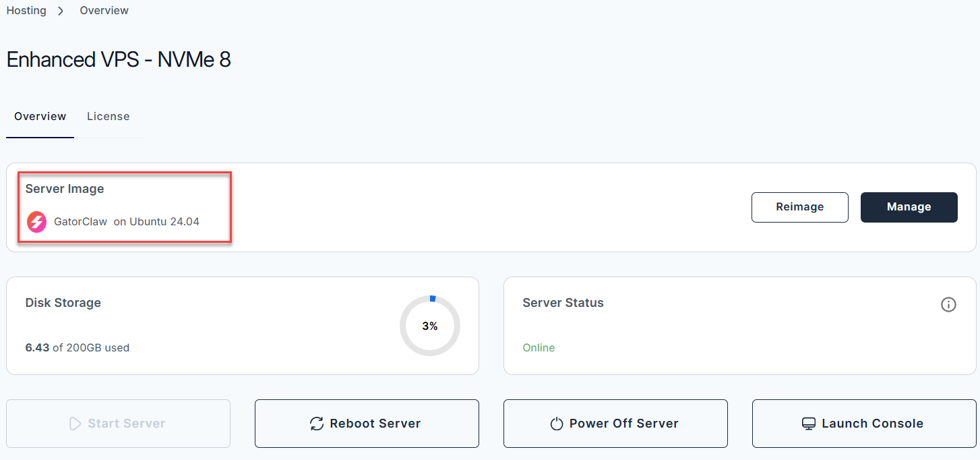This screenshot has width=980, height=460.
Task: Click the Manage button
Action: 909,207
